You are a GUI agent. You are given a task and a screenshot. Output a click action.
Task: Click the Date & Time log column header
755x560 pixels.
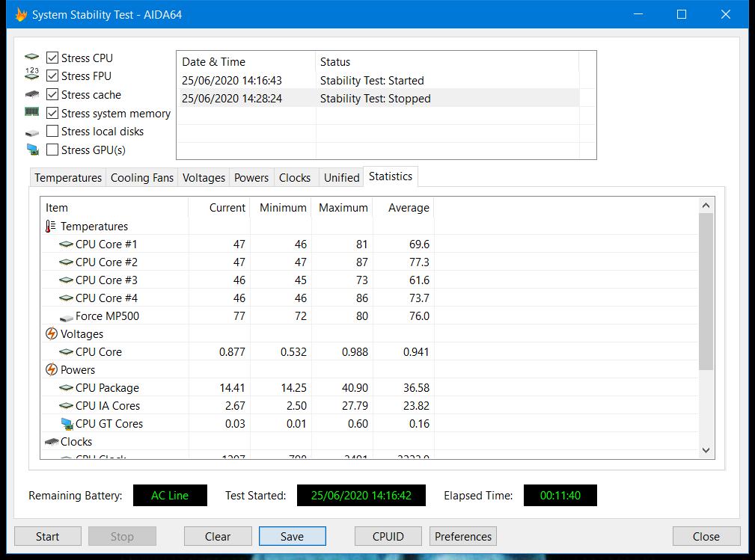pos(246,61)
